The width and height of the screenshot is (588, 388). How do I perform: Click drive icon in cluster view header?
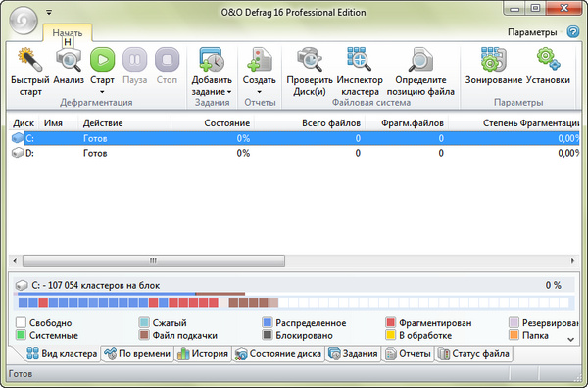pos(22,286)
